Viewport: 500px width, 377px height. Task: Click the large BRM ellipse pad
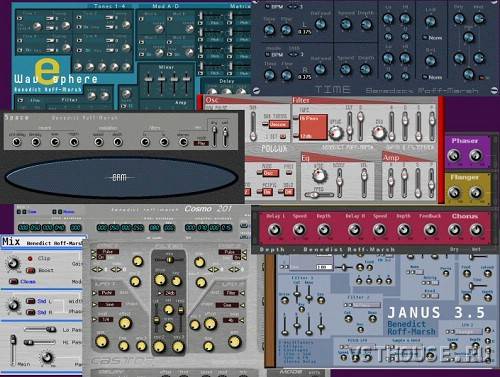[x=121, y=177]
